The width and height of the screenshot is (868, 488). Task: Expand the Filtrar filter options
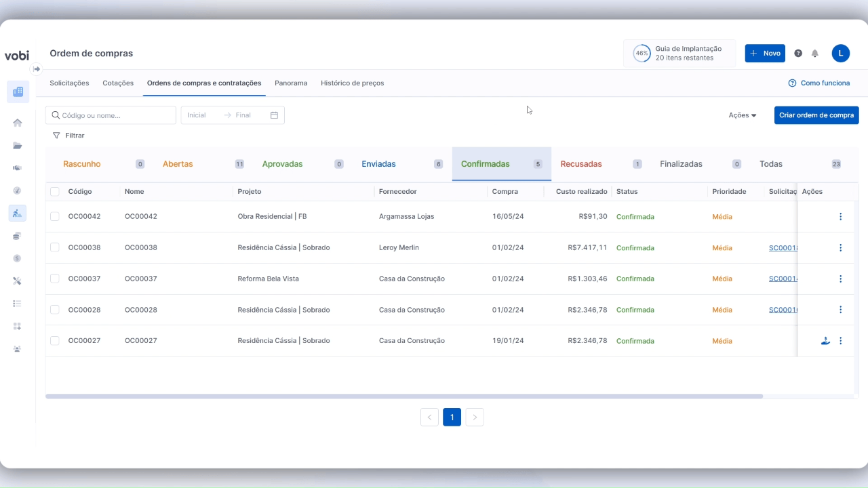(68, 136)
